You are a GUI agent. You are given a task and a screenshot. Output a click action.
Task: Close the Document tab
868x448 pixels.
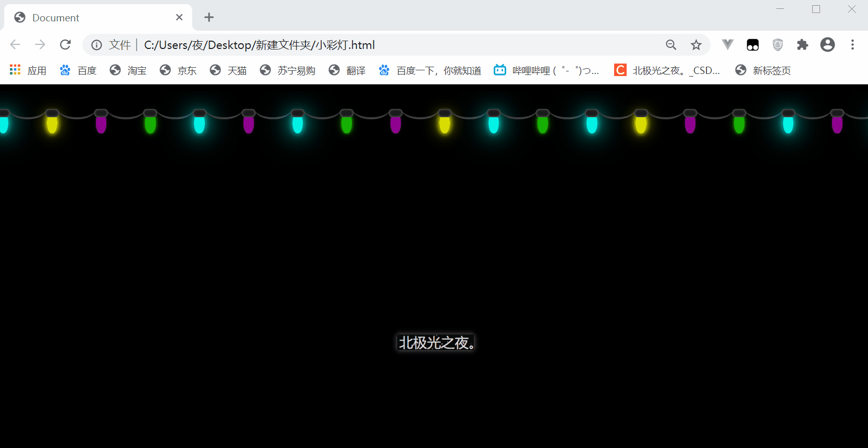[179, 18]
